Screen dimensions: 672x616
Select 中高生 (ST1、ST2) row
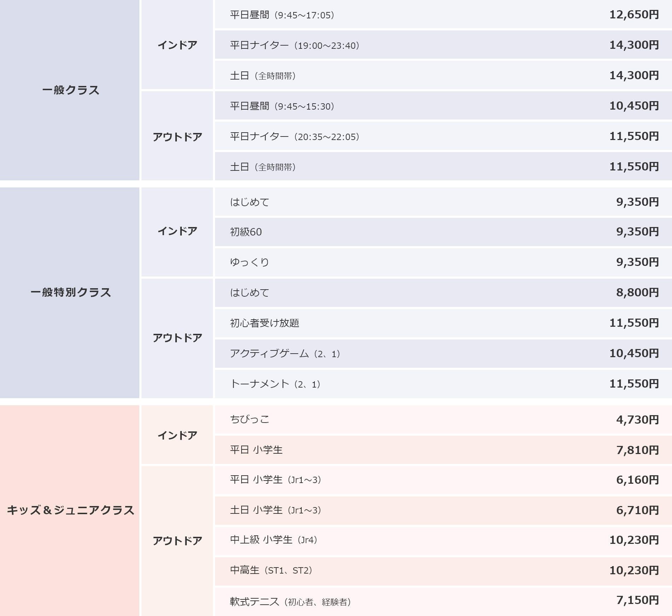point(271,570)
